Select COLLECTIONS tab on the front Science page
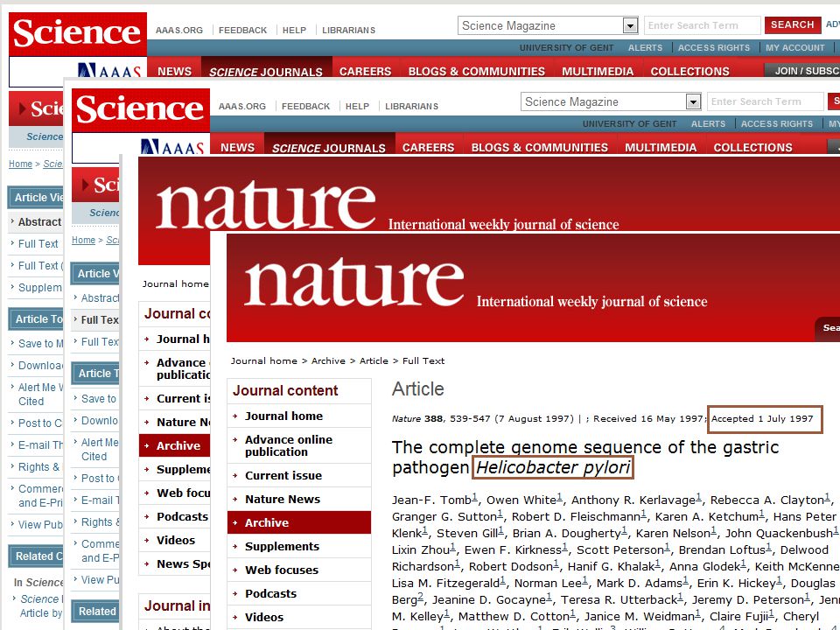The image size is (840, 630). pyautogui.click(x=752, y=147)
